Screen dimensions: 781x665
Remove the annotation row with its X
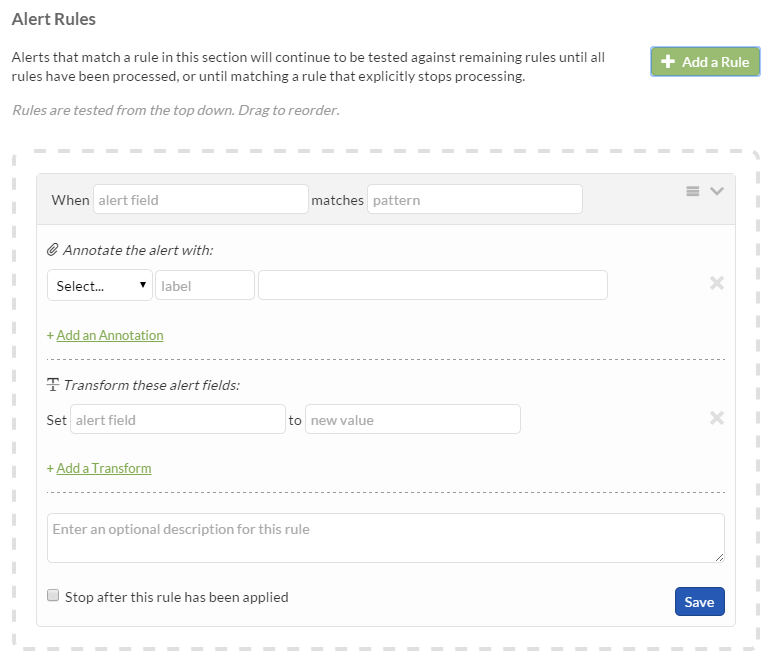tap(716, 283)
